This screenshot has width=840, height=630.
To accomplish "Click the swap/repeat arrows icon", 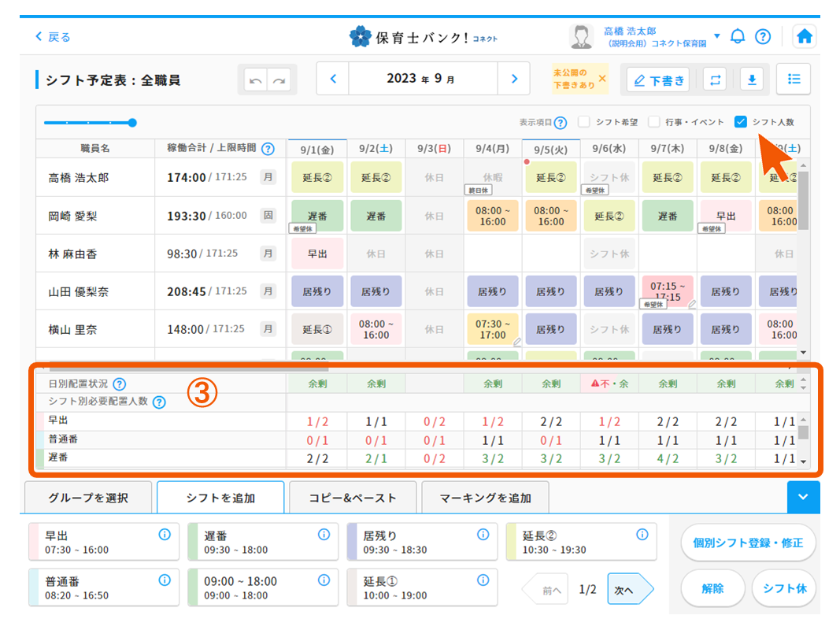I will pos(714,80).
